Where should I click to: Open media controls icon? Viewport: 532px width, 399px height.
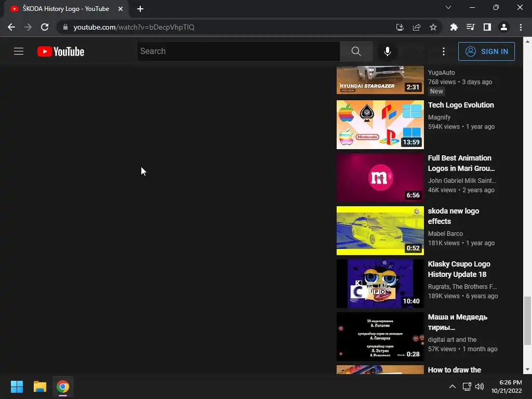471,27
